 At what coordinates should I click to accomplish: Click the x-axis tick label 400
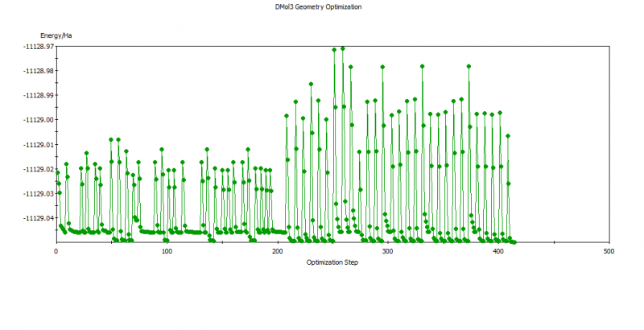pyautogui.click(x=498, y=251)
